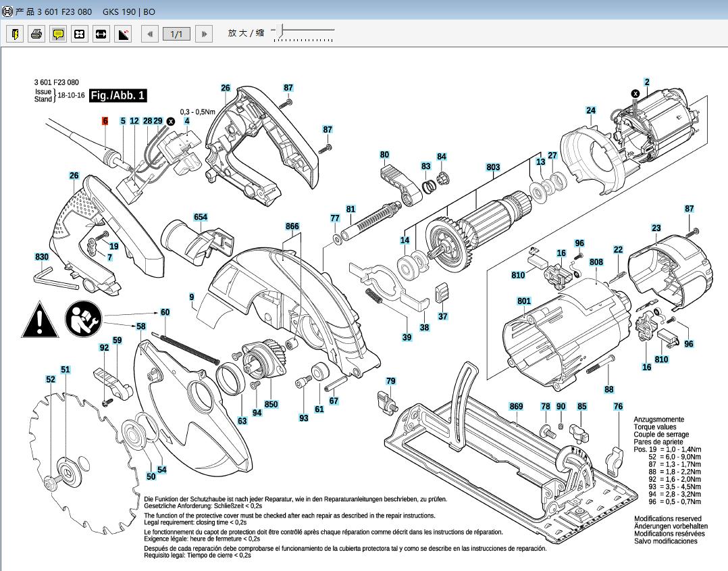Select part number 2 stator label
This screenshot has height=571, width=728.
point(647,82)
